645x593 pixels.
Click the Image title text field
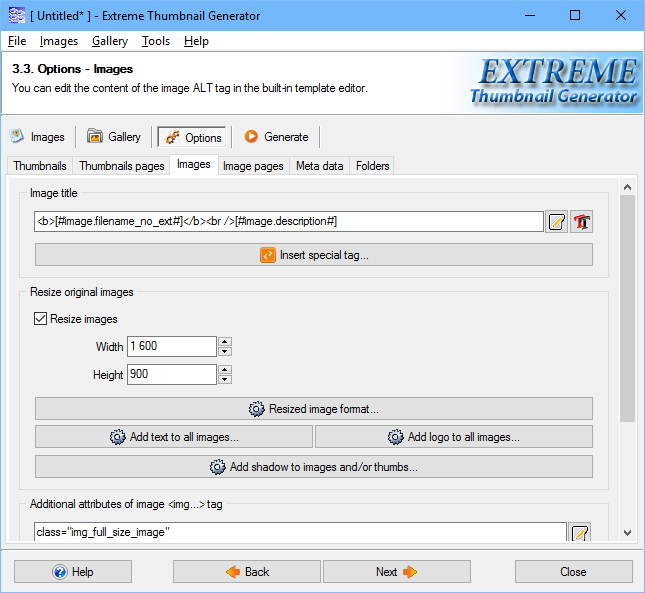(x=289, y=222)
